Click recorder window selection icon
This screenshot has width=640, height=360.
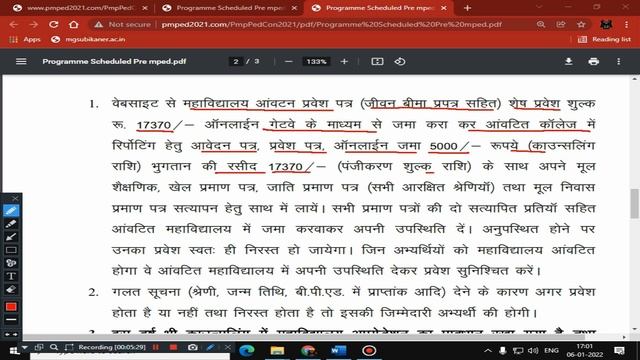click(x=39, y=347)
